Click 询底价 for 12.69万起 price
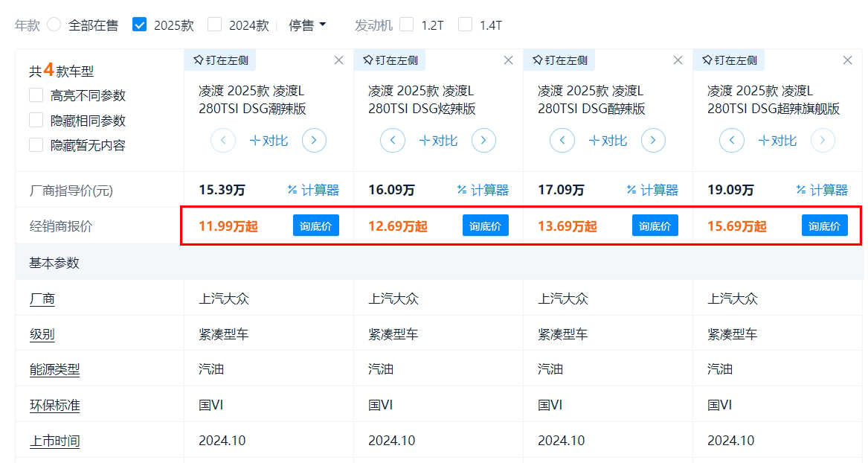 click(x=486, y=226)
